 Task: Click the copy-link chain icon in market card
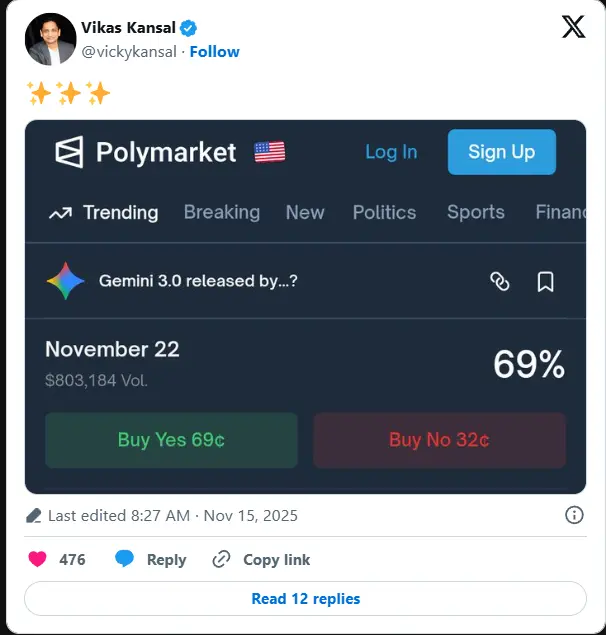[500, 282]
